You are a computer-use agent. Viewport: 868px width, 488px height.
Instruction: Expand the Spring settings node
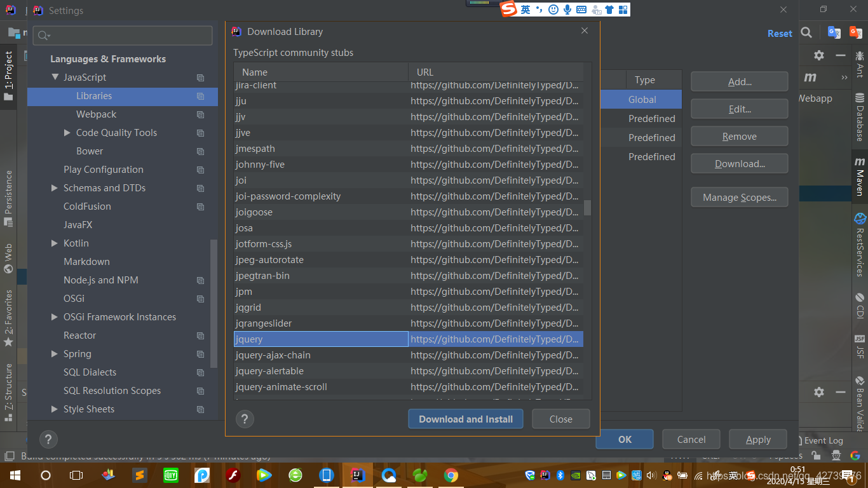click(x=55, y=354)
